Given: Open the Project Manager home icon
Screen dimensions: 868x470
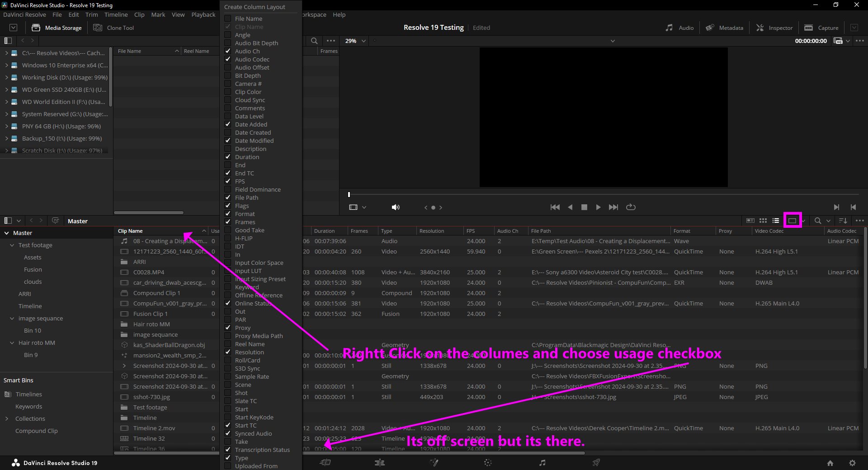Looking at the screenshot, I should (830, 463).
